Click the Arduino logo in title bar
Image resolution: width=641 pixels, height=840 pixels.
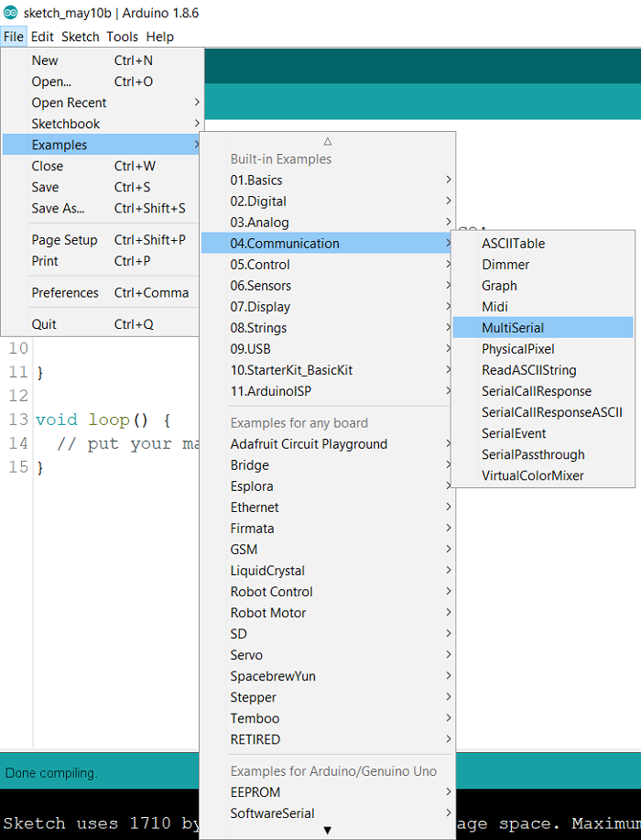click(x=11, y=12)
